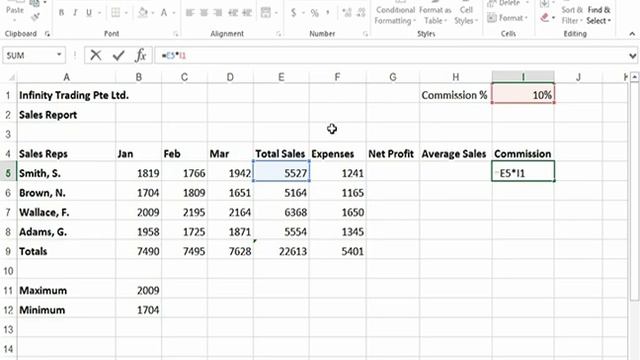The height and width of the screenshot is (360, 640).
Task: Collapse the ribbon with caret arrow
Action: tap(632, 34)
